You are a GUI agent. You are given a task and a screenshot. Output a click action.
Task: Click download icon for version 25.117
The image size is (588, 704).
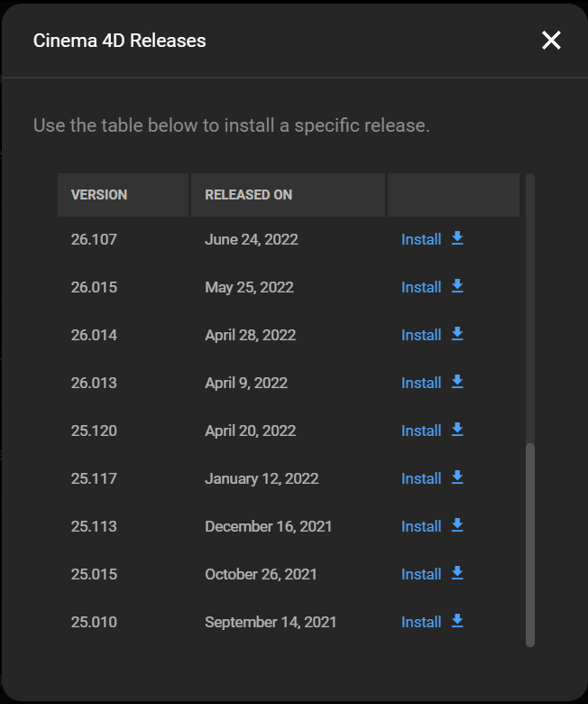tap(457, 477)
